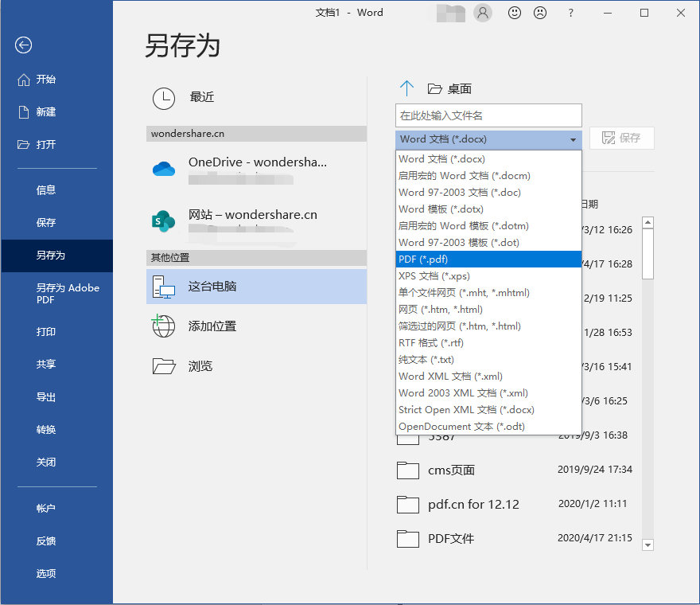Screen dimensions: 700x605
Task: Select Word 模板 (*.dotx) option
Action: pos(488,209)
